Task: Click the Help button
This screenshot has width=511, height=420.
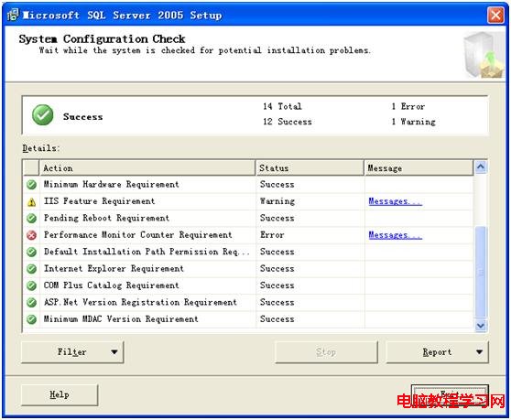Action: [x=60, y=394]
